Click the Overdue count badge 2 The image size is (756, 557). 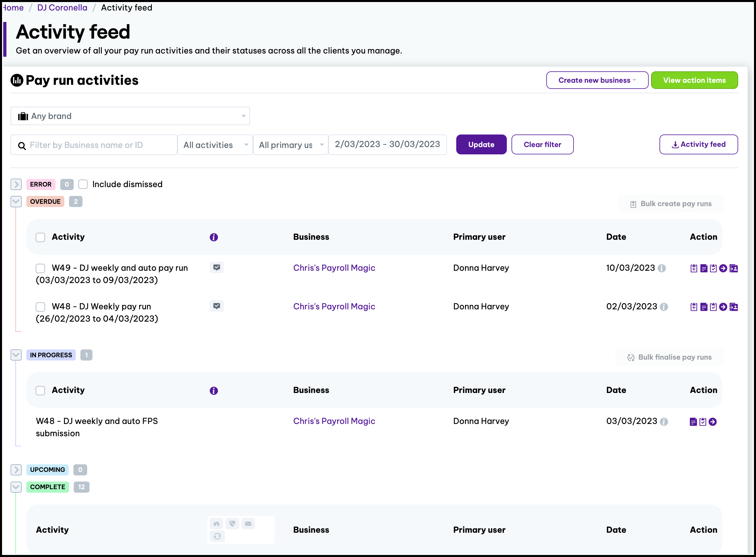pyautogui.click(x=75, y=202)
